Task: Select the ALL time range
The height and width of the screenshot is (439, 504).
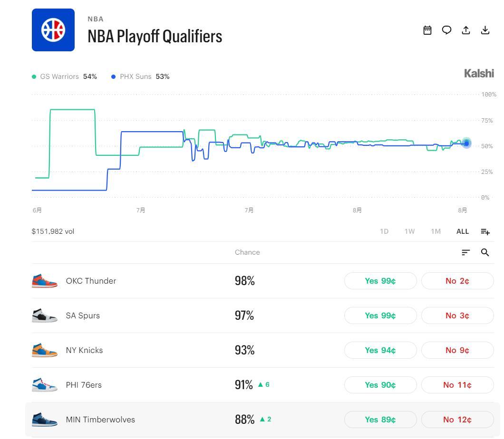Action: (x=463, y=231)
